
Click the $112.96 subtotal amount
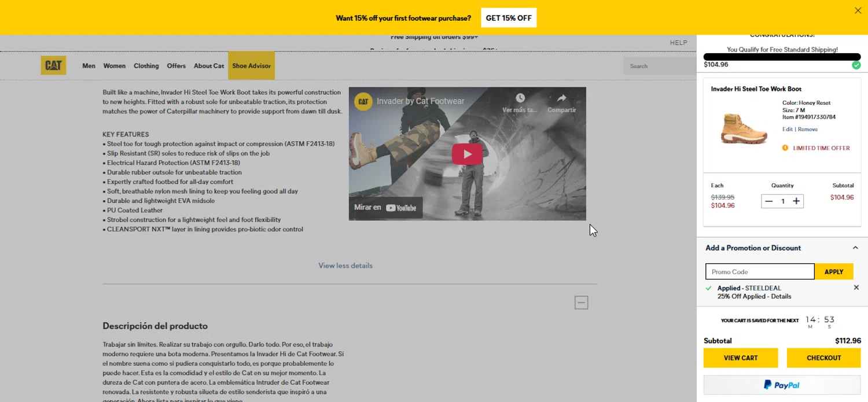click(x=848, y=341)
